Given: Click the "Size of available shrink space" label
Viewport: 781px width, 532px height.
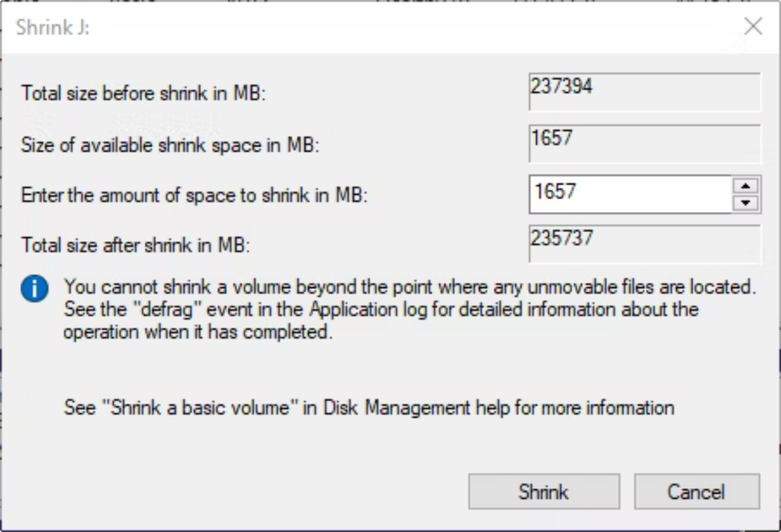Looking at the screenshot, I should pos(170,145).
